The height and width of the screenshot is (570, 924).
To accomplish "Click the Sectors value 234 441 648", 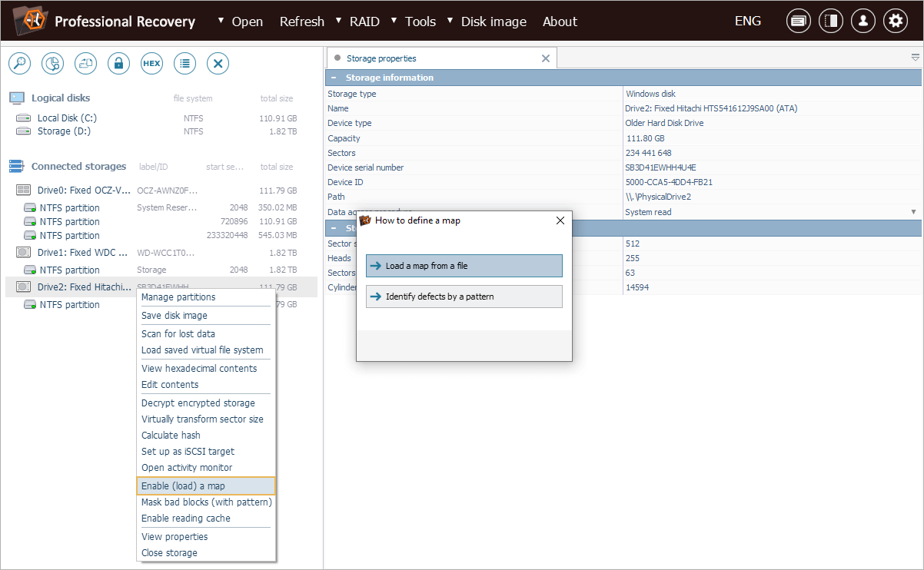I will [x=649, y=153].
